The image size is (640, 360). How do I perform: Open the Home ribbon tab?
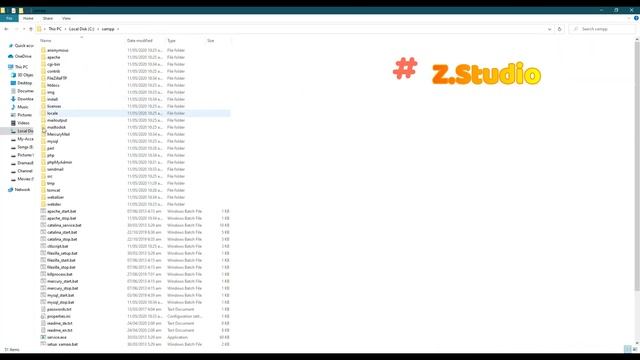pos(28,18)
